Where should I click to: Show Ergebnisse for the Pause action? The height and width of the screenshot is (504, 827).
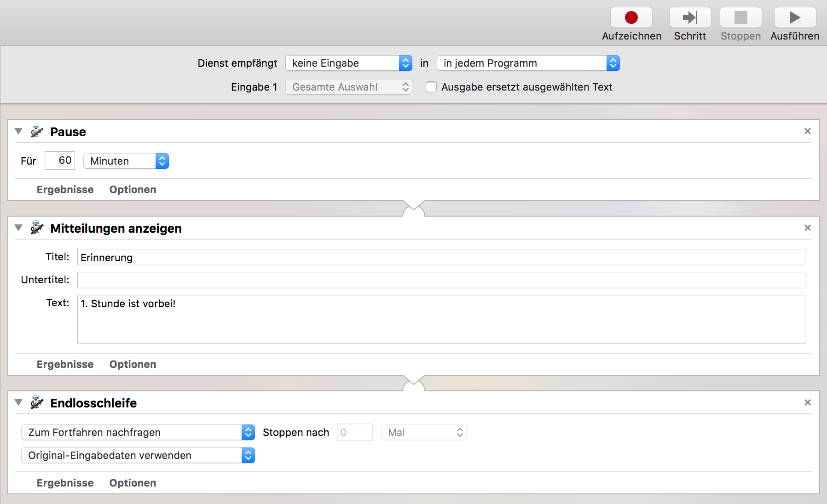click(65, 189)
